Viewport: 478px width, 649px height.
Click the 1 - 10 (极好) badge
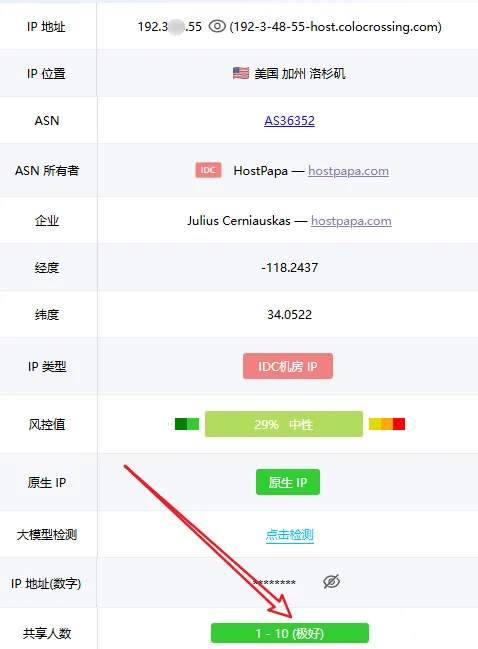click(x=290, y=633)
